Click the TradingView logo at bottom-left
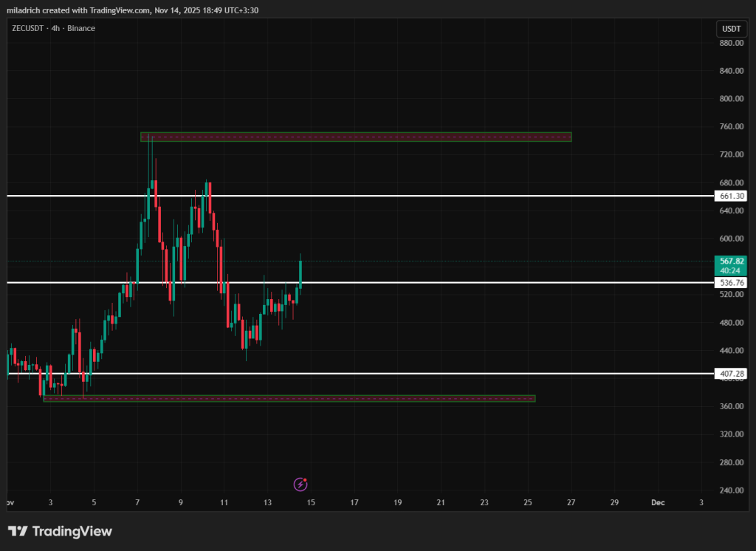 (x=60, y=531)
